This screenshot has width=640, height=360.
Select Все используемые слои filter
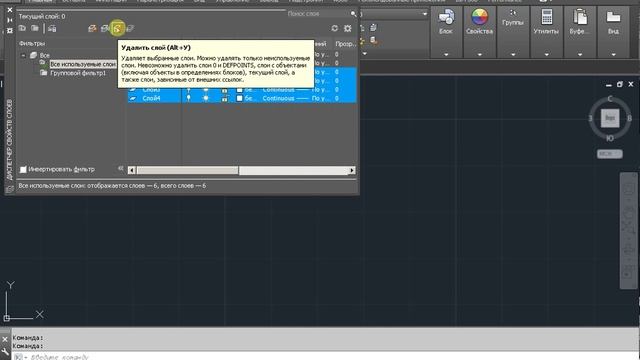click(83, 64)
